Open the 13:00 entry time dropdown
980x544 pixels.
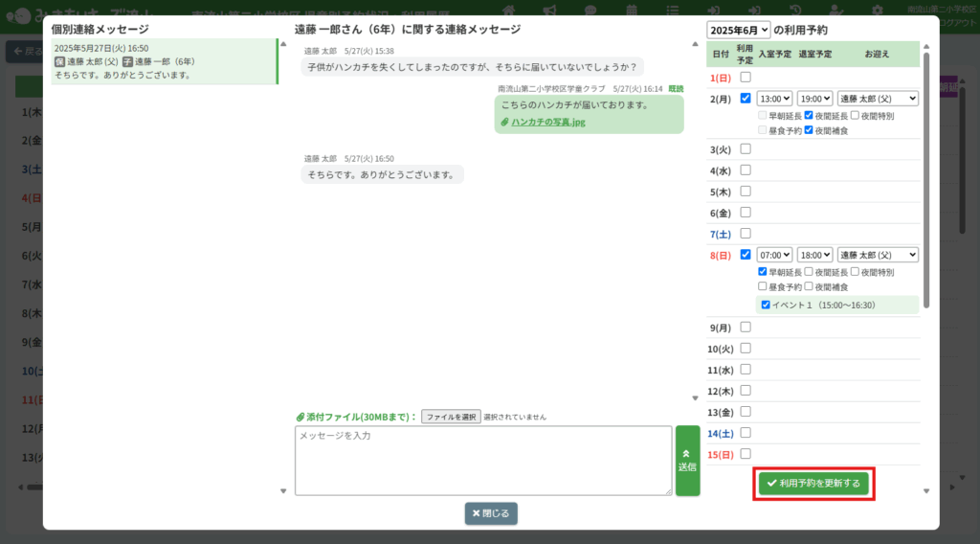(774, 98)
